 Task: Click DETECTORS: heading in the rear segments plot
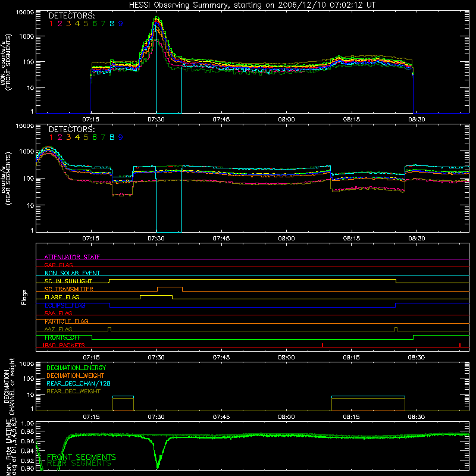point(71,129)
